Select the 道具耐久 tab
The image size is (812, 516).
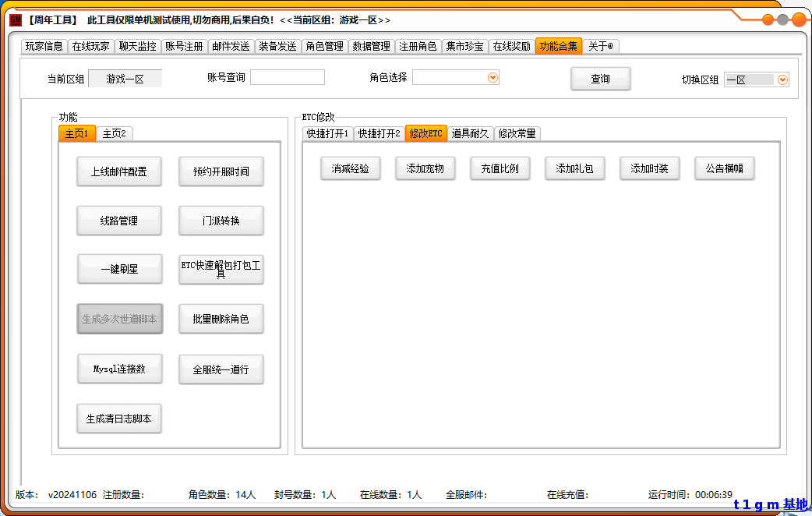[470, 133]
